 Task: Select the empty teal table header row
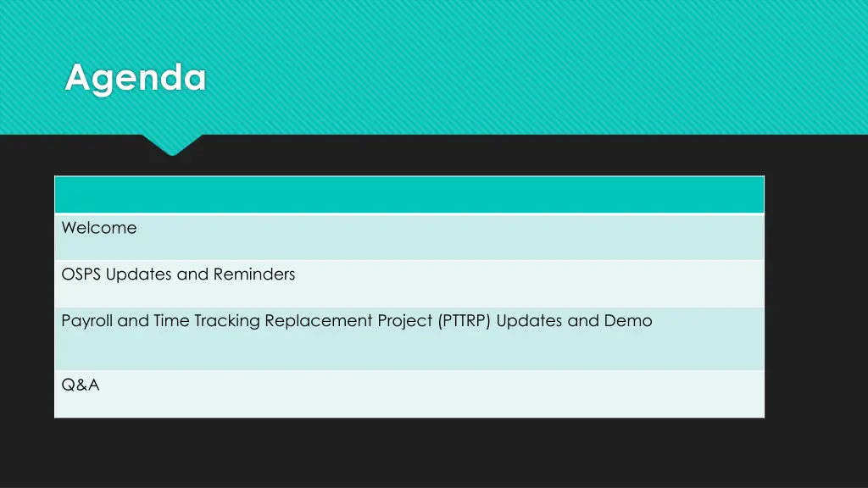409,195
